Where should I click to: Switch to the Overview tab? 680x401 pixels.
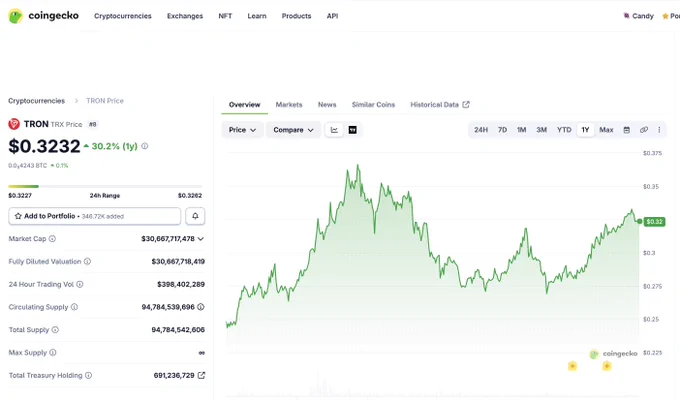pos(245,104)
